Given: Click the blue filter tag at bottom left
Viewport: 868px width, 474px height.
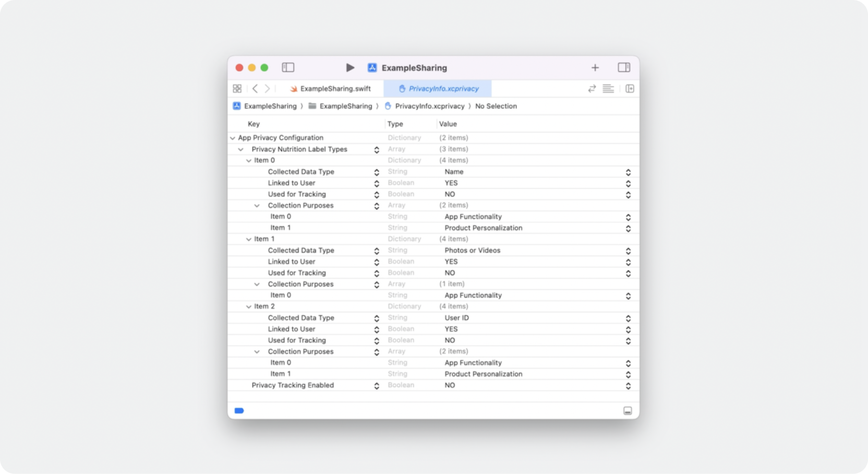Looking at the screenshot, I should (x=239, y=411).
